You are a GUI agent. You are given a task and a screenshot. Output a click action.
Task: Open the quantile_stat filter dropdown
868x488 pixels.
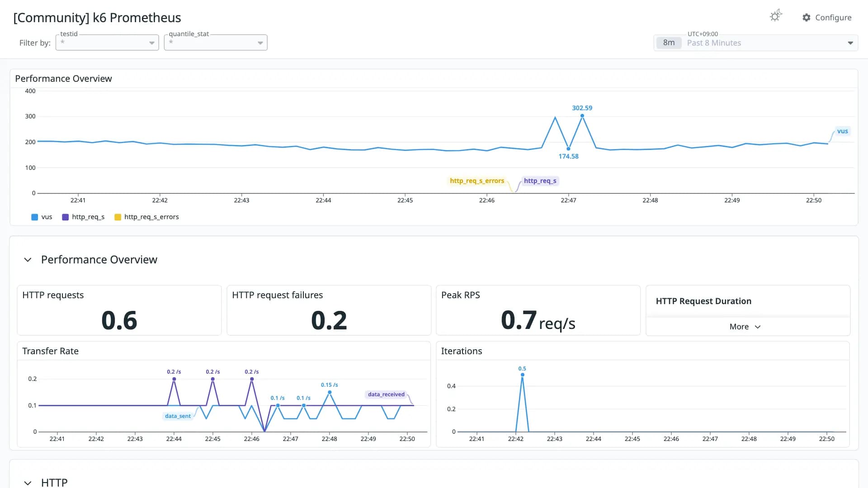[216, 42]
